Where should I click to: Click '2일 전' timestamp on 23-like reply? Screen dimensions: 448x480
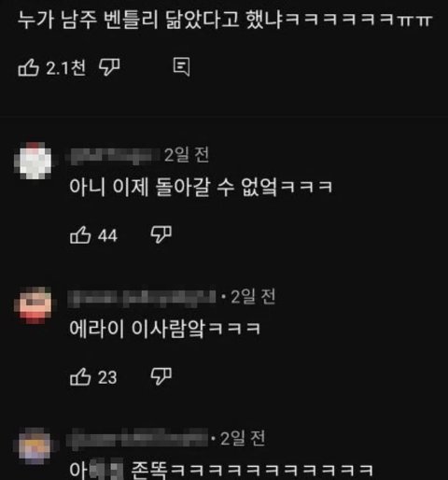(253, 296)
